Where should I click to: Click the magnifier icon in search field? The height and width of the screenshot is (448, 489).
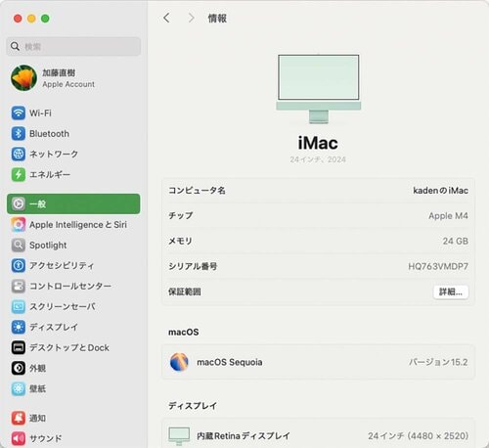(15, 46)
